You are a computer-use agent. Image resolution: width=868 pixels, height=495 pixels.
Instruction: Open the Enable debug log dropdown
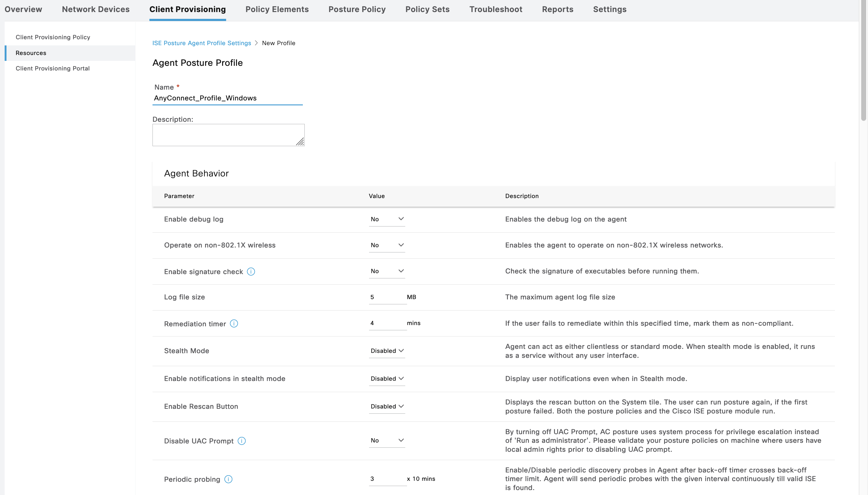point(387,219)
